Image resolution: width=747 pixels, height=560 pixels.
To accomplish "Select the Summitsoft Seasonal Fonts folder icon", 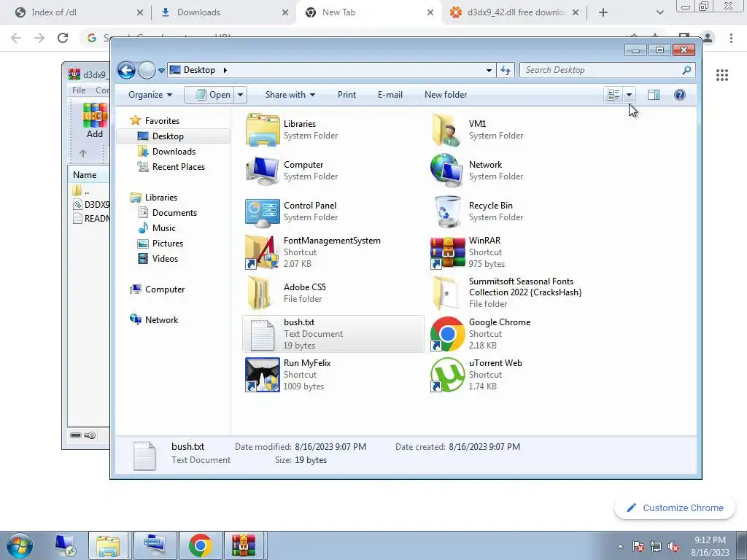I will click(x=446, y=293).
